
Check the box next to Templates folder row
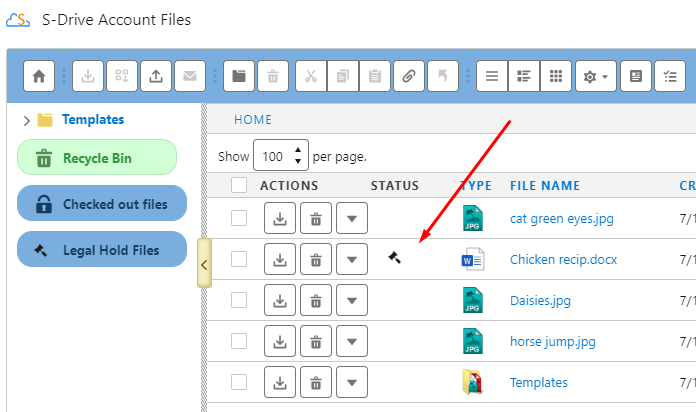(238, 382)
